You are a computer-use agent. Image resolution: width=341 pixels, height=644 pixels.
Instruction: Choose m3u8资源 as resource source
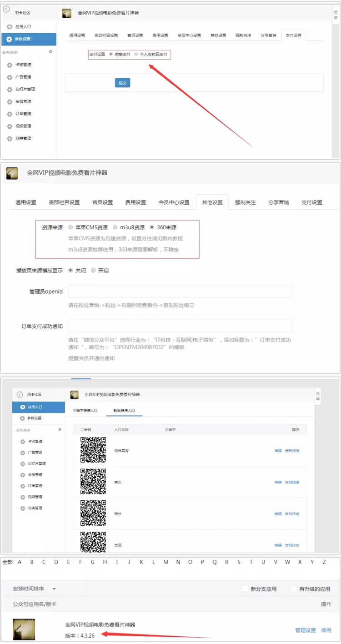pos(115,227)
